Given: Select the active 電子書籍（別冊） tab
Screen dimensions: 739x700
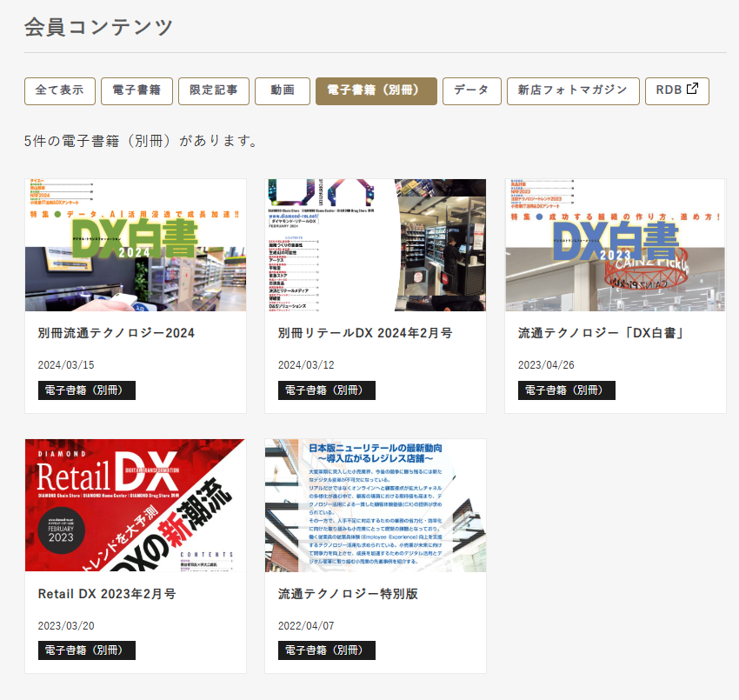Looking at the screenshot, I should 376,90.
